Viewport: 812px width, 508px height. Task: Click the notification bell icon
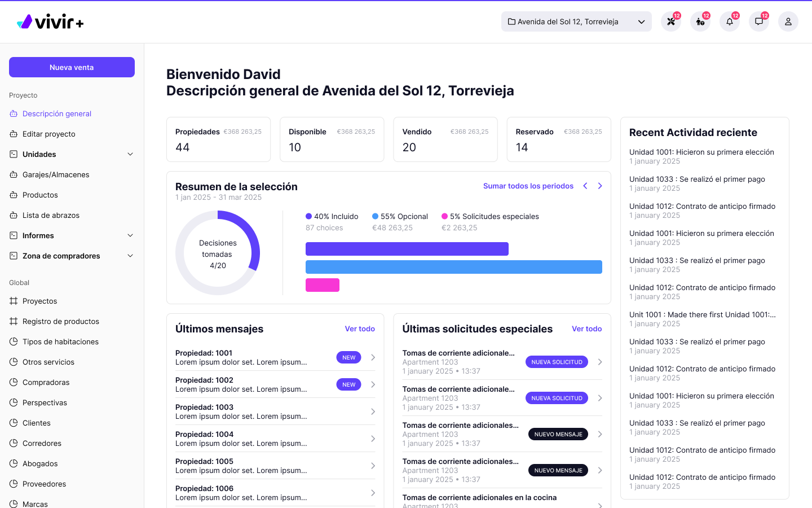(729, 22)
